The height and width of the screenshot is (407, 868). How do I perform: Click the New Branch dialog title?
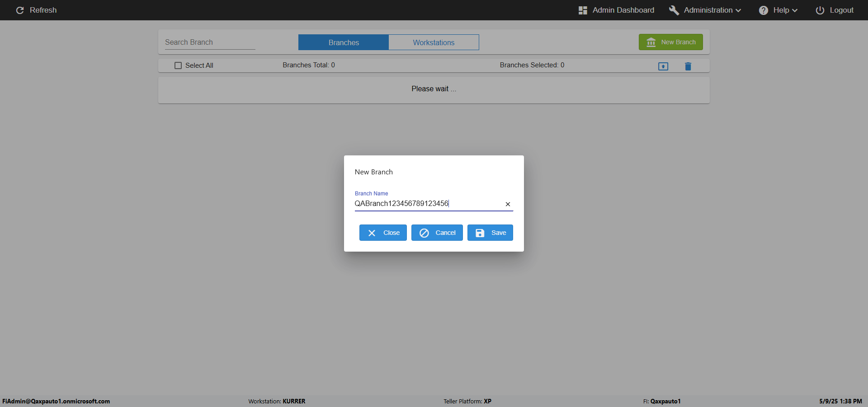(x=373, y=172)
